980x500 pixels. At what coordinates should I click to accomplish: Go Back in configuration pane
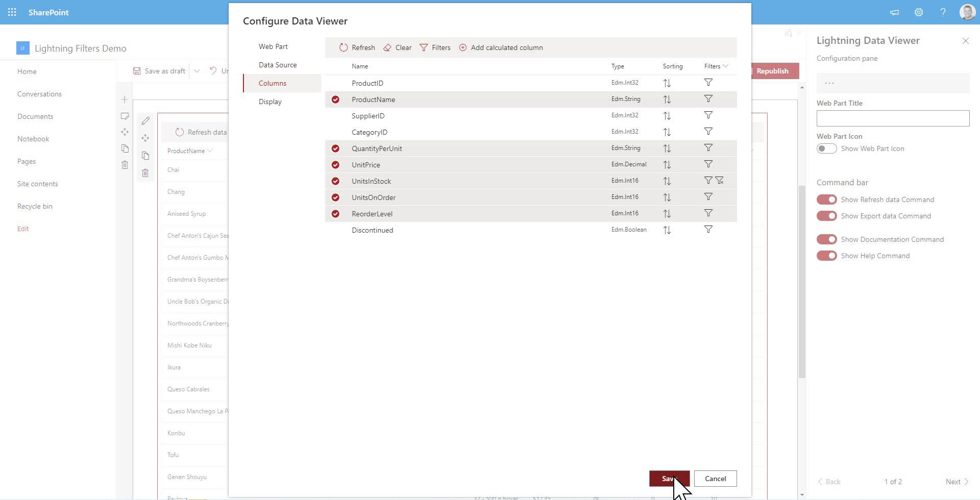(829, 482)
